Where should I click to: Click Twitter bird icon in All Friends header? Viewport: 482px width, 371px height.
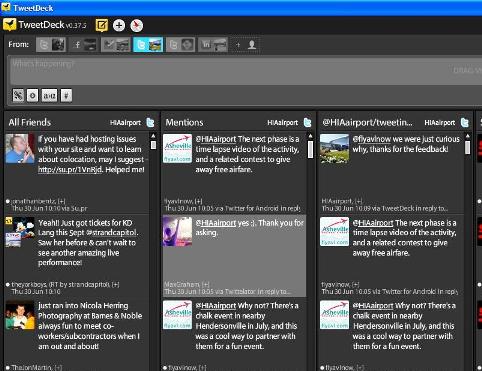click(151, 123)
